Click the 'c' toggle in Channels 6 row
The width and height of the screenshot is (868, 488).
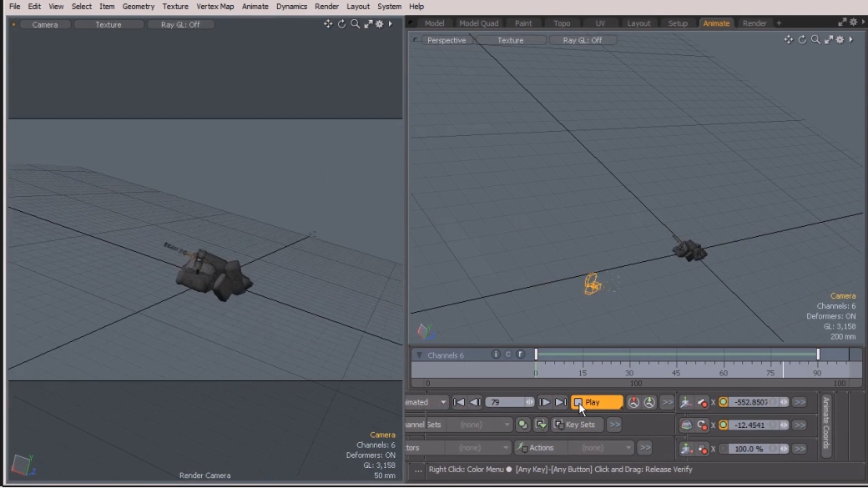click(508, 355)
